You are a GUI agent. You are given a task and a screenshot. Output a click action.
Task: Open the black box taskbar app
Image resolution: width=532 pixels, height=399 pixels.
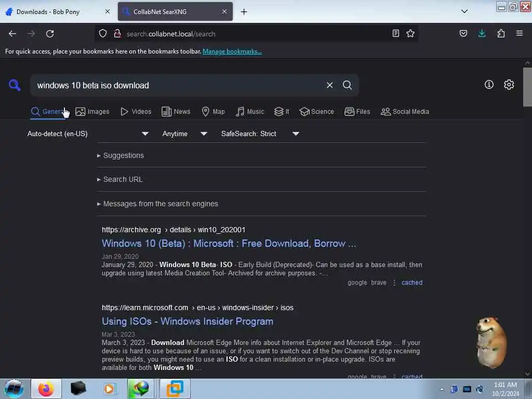78,389
